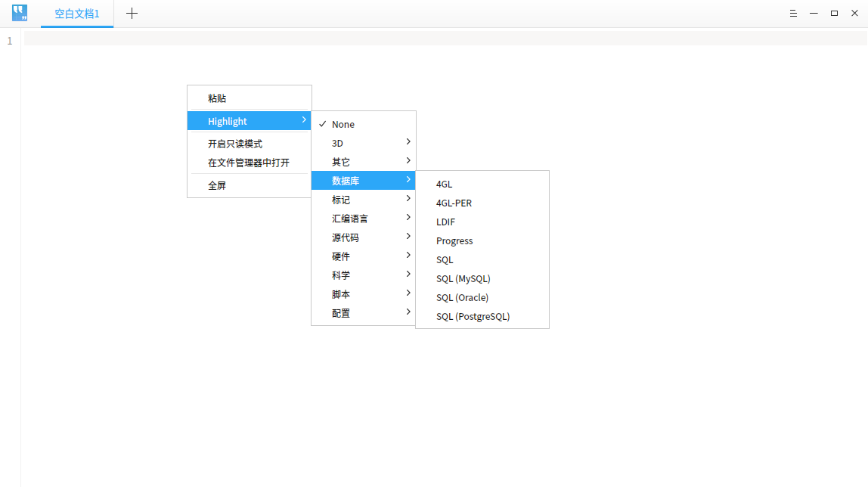Open the Highlight submenu entry
Screen dimensions: 868x487
click(x=249, y=121)
